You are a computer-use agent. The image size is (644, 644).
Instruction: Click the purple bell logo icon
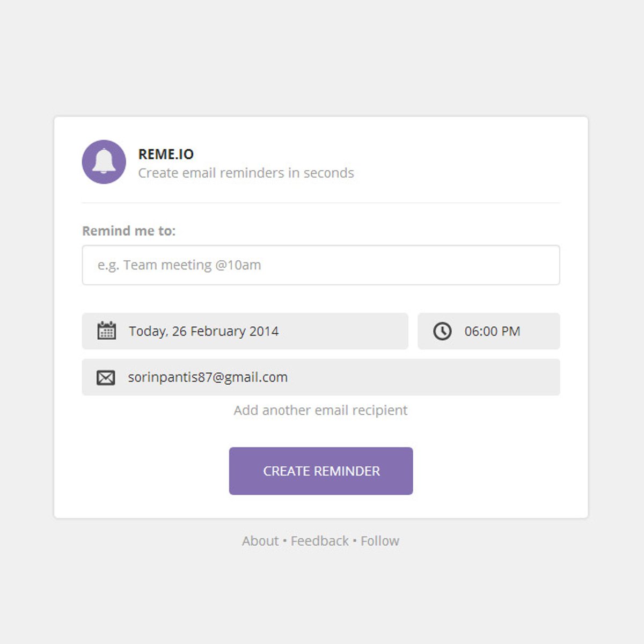(104, 162)
